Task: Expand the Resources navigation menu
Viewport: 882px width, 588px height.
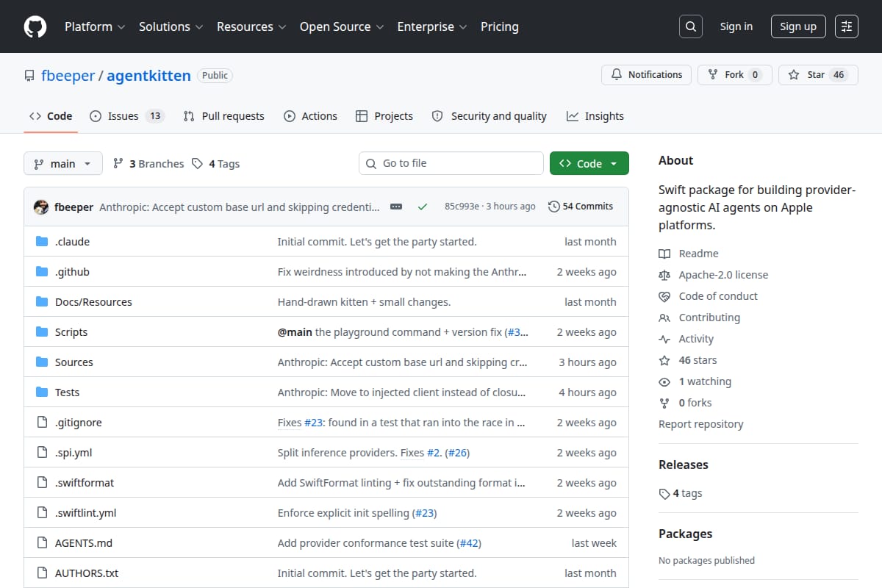Action: [x=251, y=26]
